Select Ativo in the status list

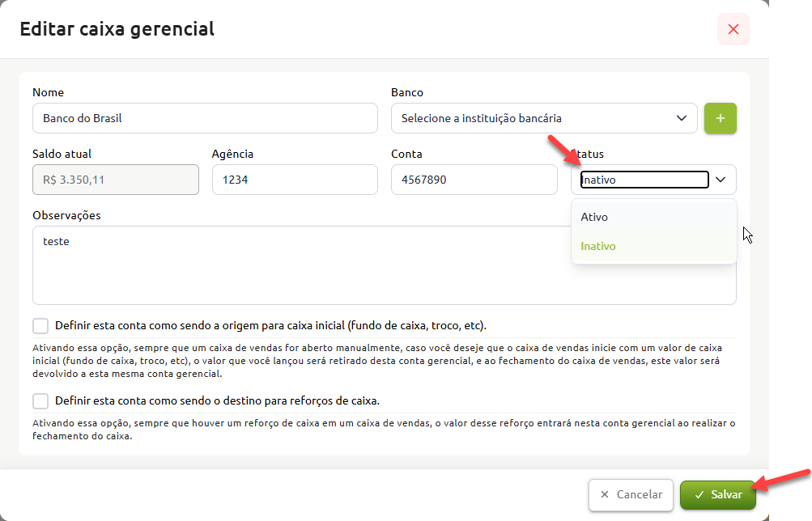653,217
